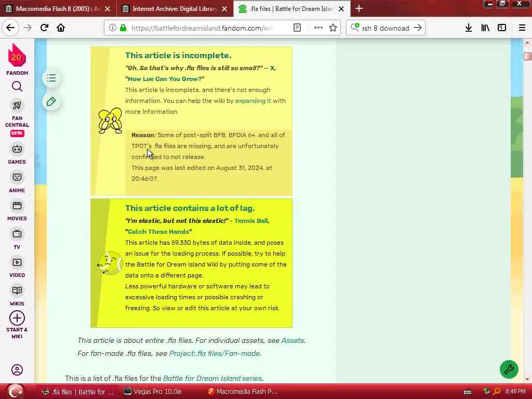
Task: Click the system clock 8:48 PM
Action: [515, 392]
